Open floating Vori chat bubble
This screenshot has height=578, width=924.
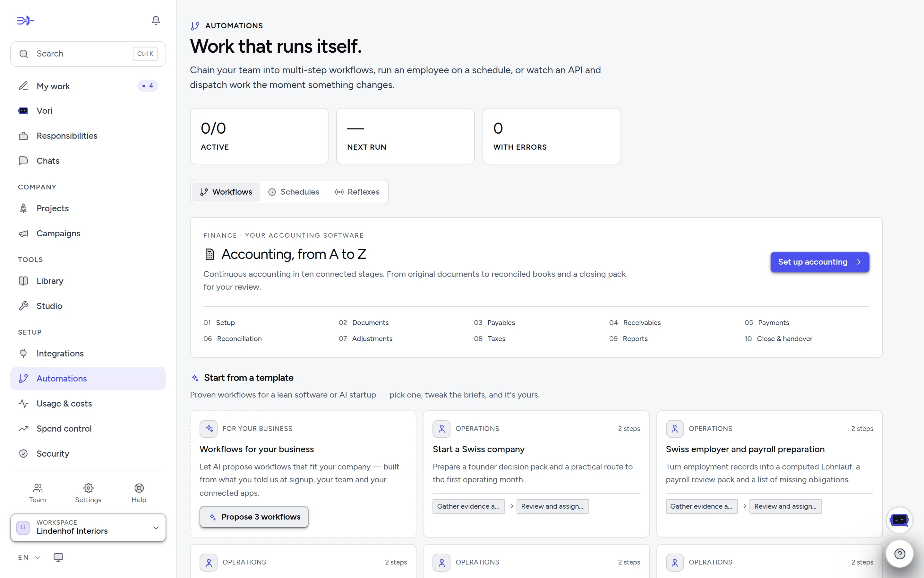coord(900,520)
